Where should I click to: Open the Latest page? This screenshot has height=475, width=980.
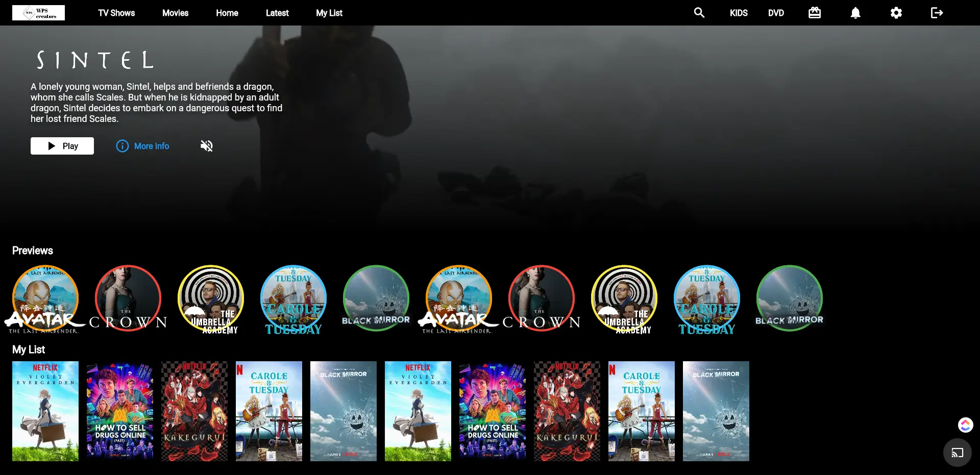tap(277, 13)
